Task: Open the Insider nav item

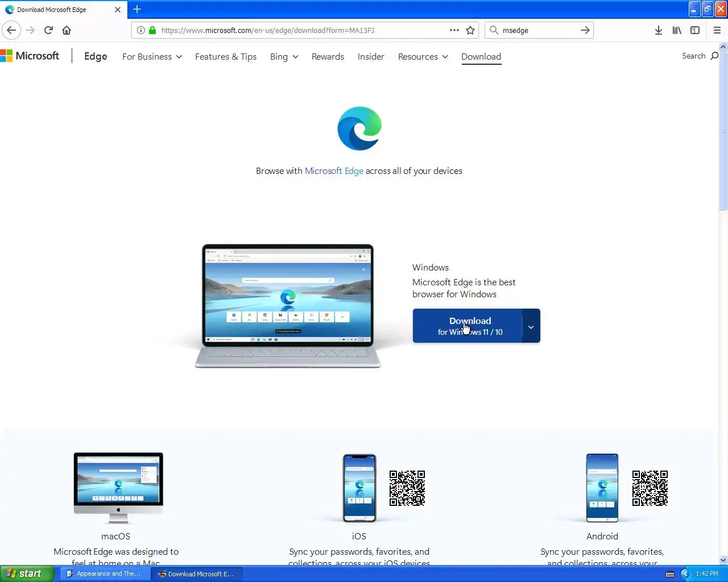Action: tap(371, 57)
